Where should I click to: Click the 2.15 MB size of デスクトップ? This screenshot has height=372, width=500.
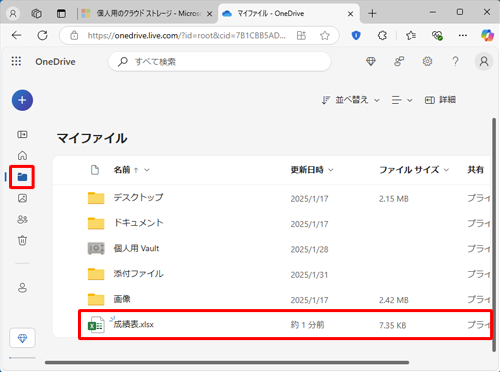pyautogui.click(x=394, y=199)
